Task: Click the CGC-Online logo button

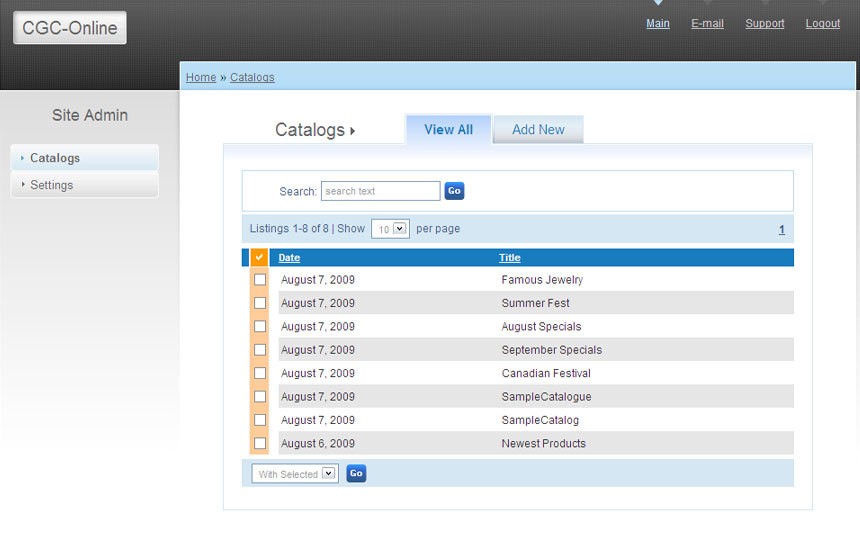Action: [x=70, y=27]
